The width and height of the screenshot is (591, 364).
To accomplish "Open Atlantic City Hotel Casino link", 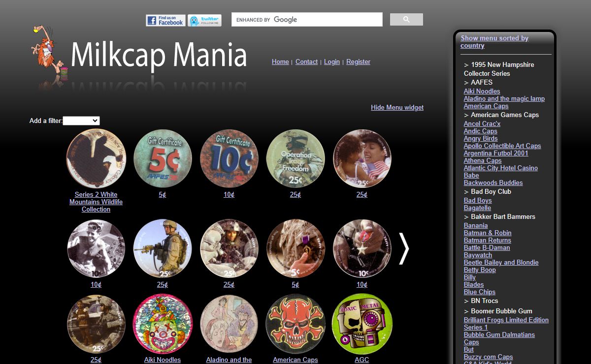I will (501, 168).
